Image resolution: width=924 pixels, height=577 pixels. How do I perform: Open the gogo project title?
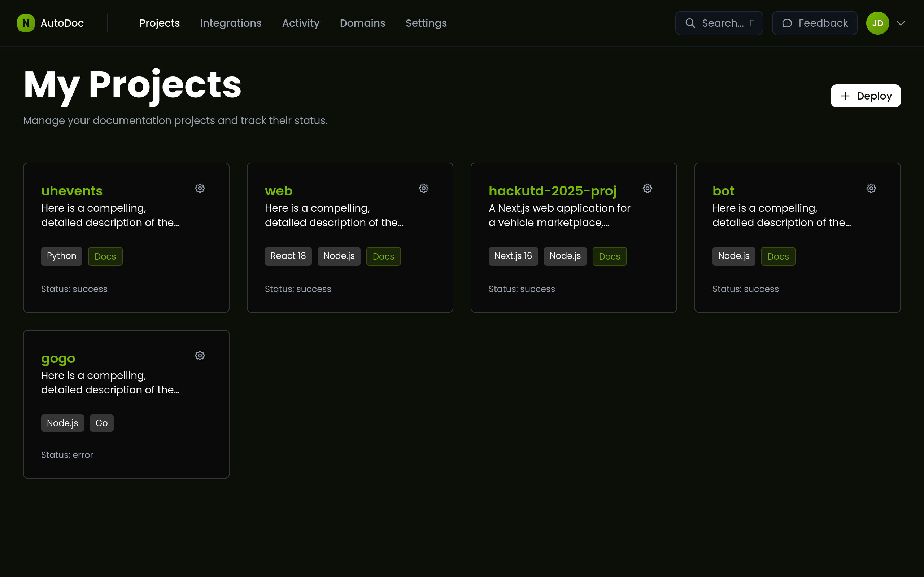[x=58, y=358]
